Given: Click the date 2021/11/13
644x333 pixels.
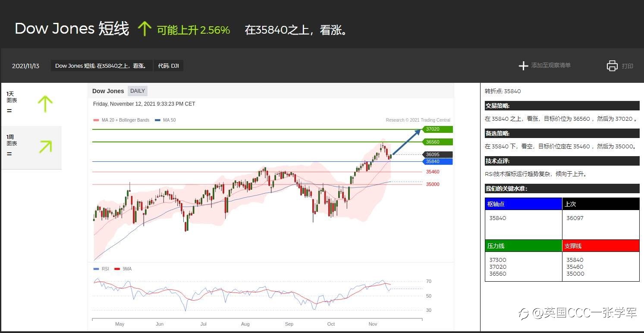Looking at the screenshot, I should point(25,66).
